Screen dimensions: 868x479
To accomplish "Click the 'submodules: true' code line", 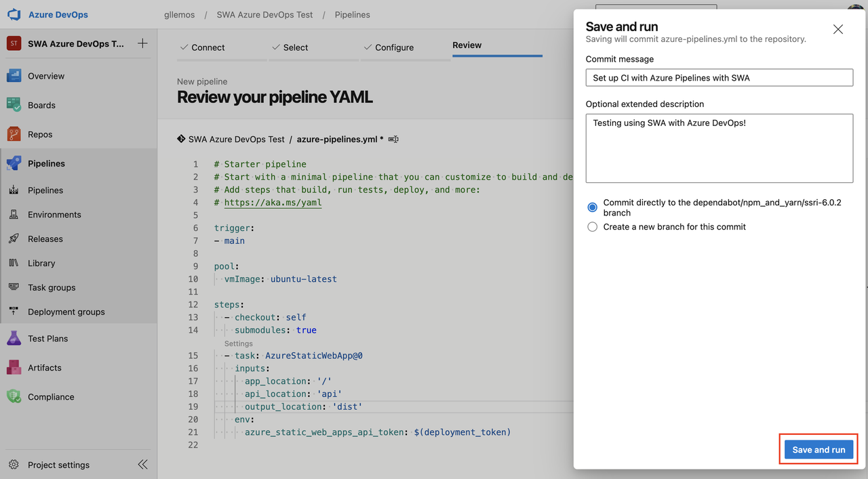I will tap(275, 330).
